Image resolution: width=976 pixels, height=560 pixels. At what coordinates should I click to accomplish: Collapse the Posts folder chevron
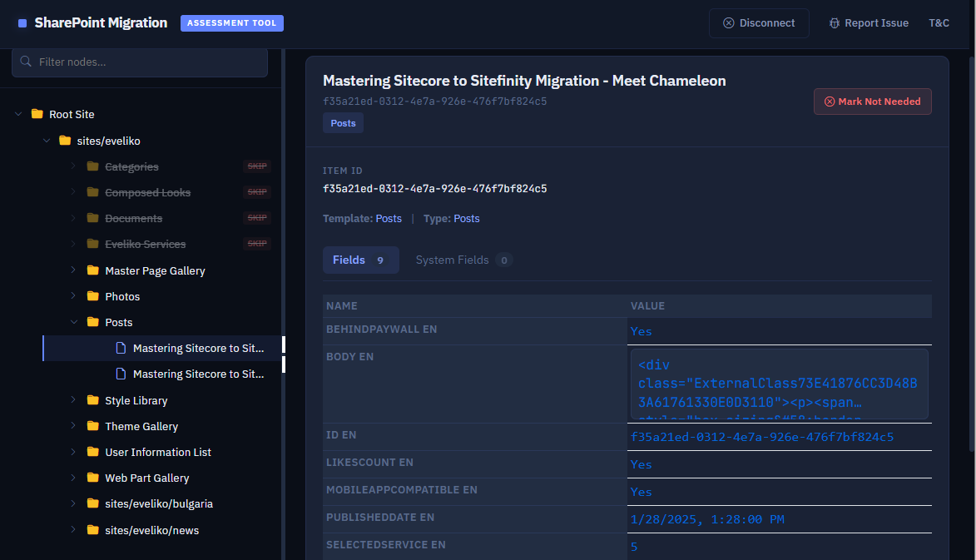[73, 322]
